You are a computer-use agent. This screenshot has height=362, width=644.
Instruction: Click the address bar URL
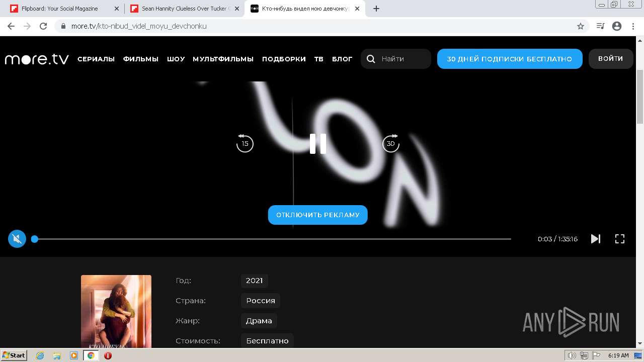coord(139,26)
